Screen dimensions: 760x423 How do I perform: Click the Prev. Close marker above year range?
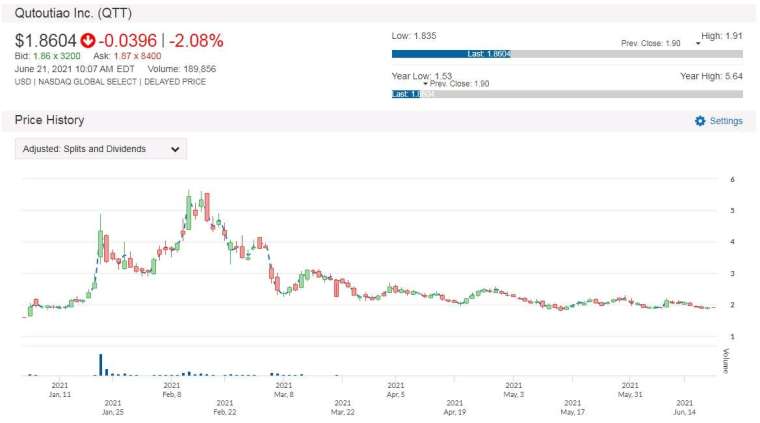pos(459,84)
